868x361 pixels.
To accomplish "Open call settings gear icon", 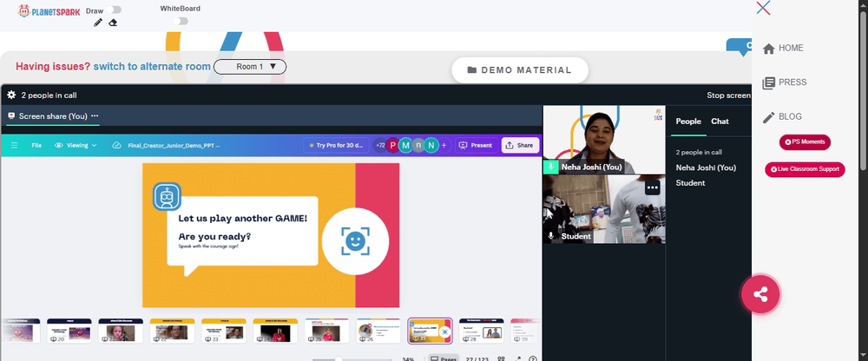I will coord(11,95).
